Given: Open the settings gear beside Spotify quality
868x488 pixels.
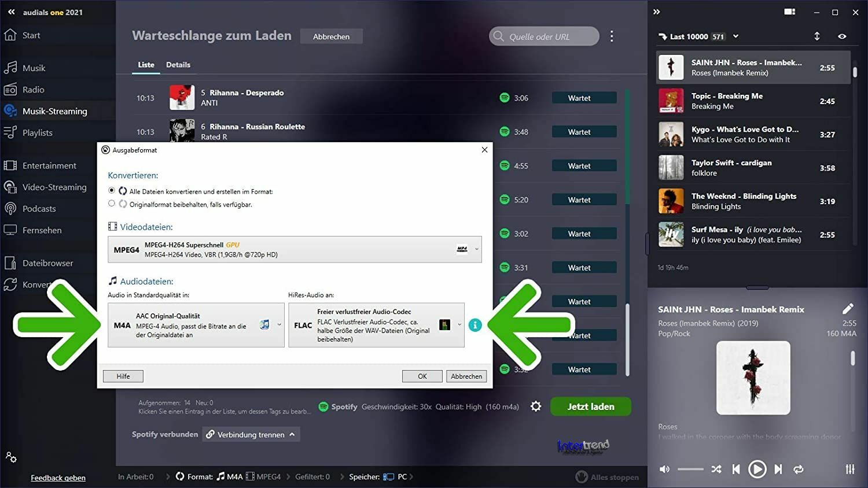Looking at the screenshot, I should (x=536, y=406).
